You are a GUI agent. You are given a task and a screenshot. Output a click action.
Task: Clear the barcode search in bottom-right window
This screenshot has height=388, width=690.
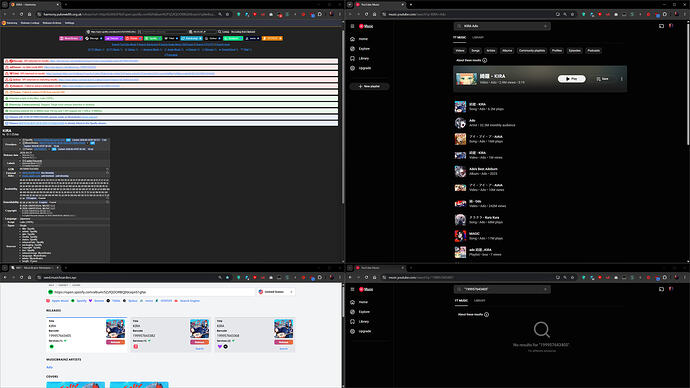point(545,289)
